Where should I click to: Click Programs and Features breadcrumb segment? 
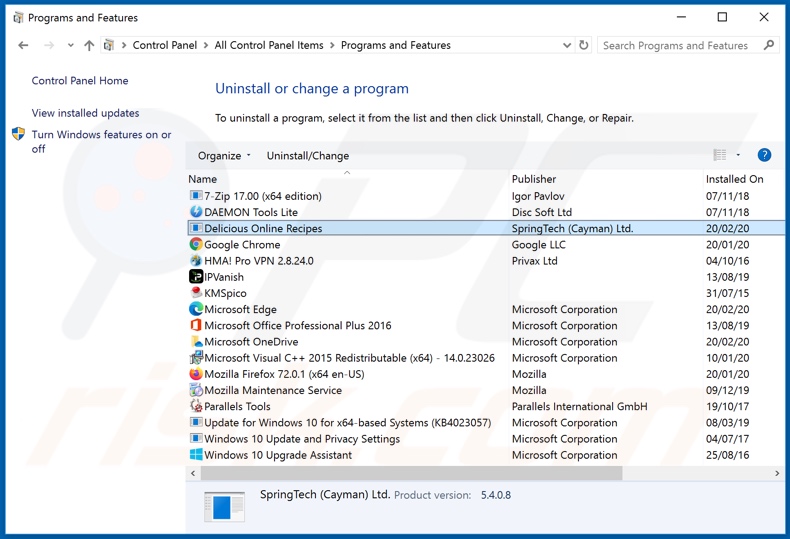[x=396, y=45]
